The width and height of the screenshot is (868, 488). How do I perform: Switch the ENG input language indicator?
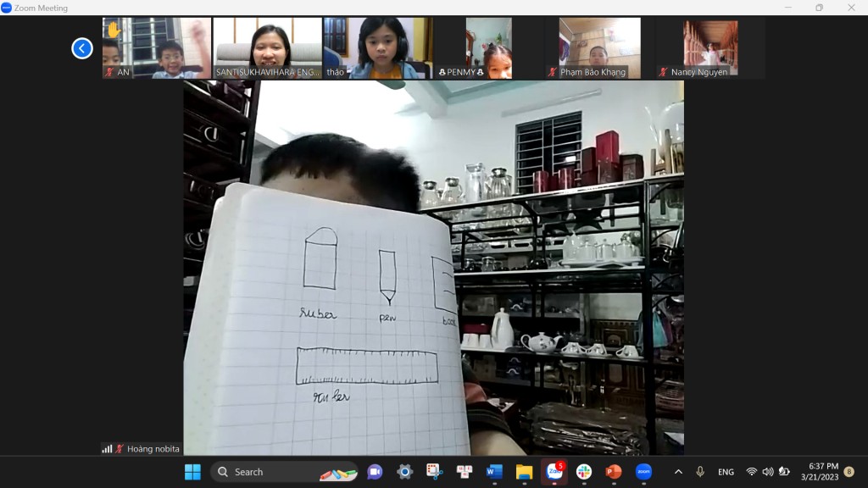coord(726,472)
